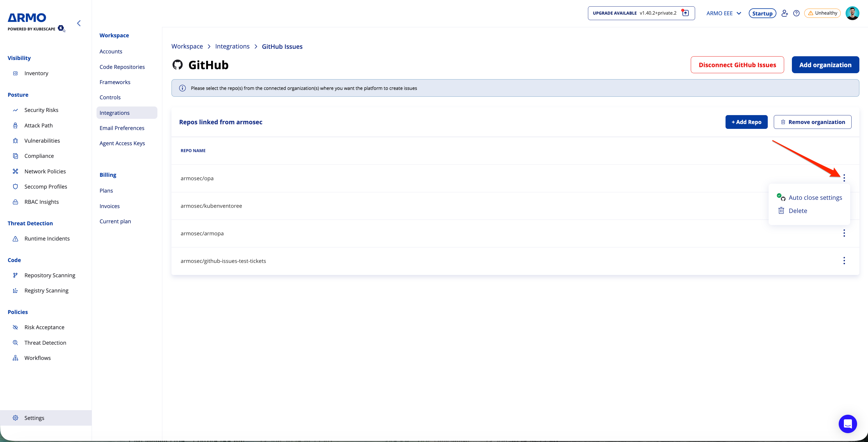Click the upgrade arrow icon
The height and width of the screenshot is (442, 868).
(685, 13)
